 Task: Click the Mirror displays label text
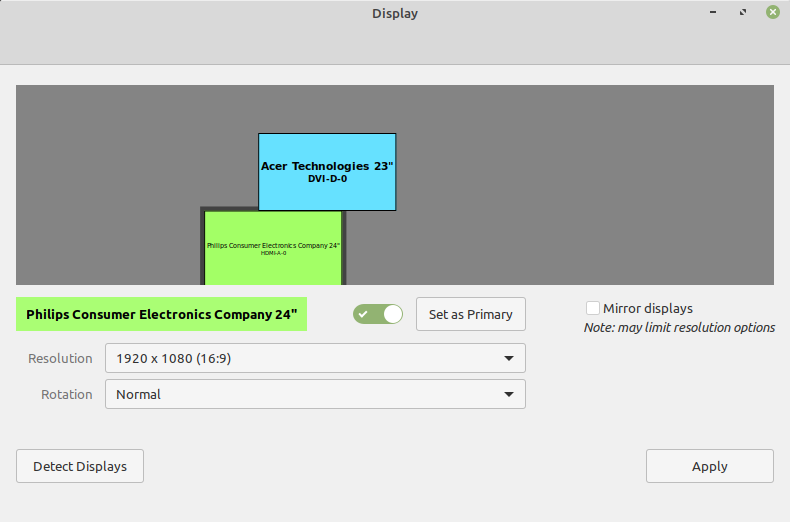647,308
